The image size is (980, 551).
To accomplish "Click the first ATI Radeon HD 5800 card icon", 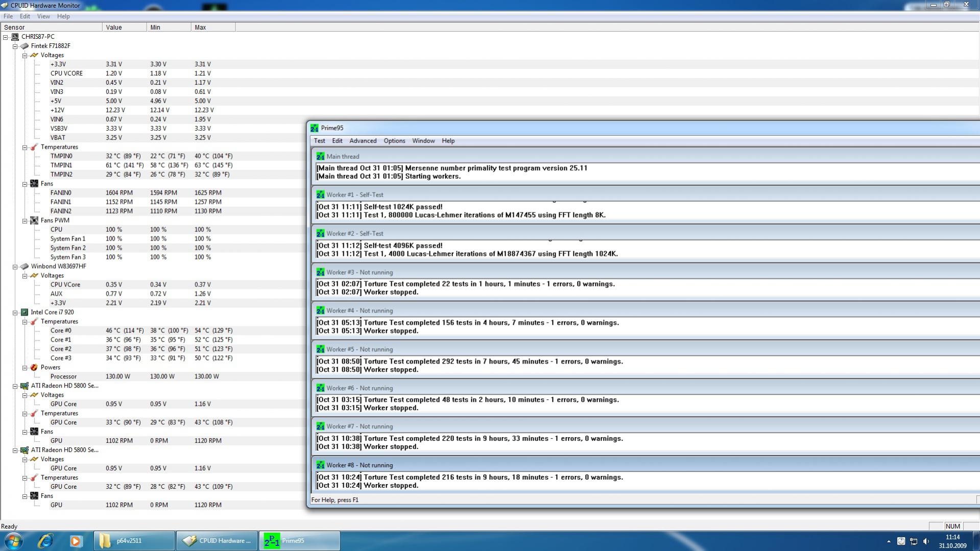I will 25,386.
